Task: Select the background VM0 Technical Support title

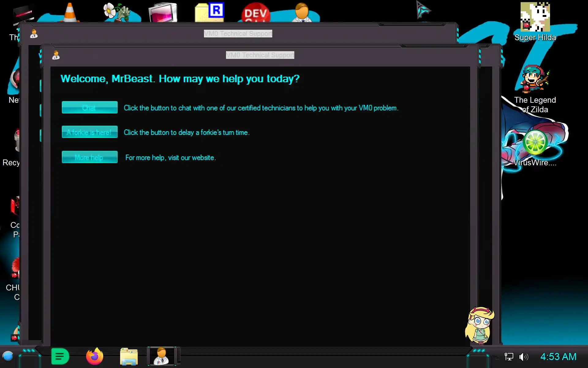Action: [238, 33]
